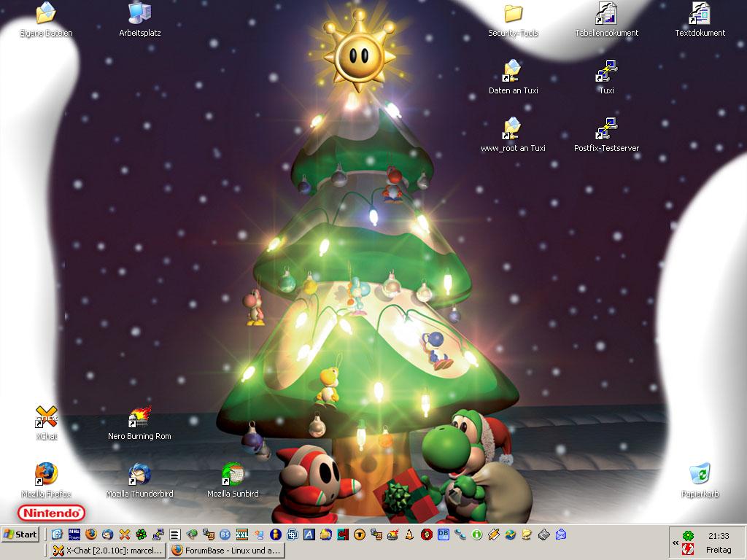Click the DB quick launch icon
Image resolution: width=747 pixels, height=560 pixels.
[443, 534]
